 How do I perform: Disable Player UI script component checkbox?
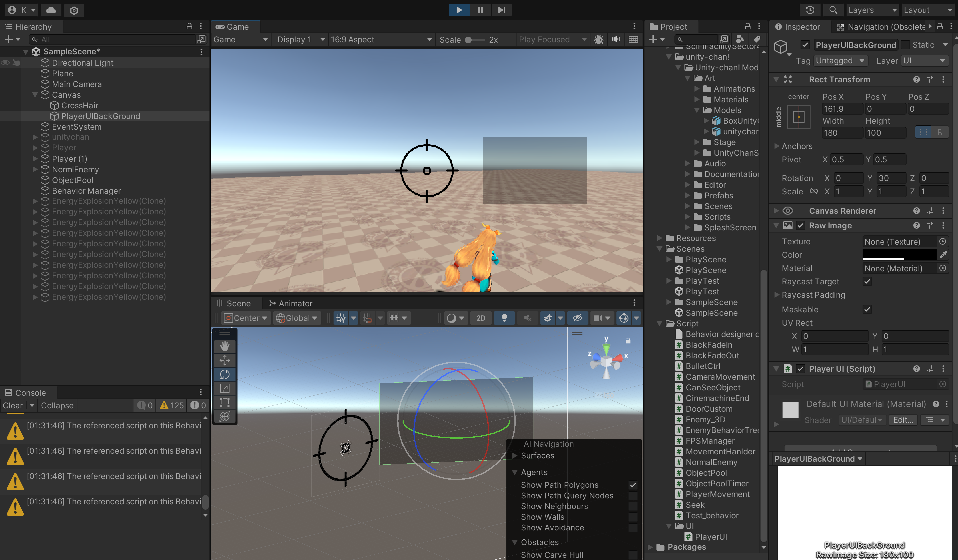801,369
